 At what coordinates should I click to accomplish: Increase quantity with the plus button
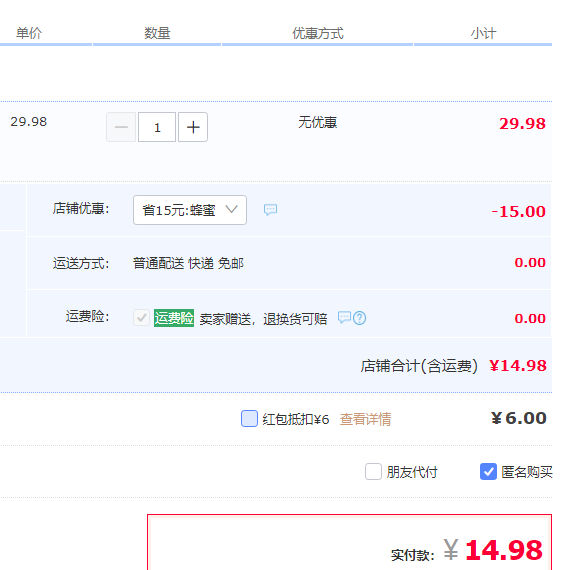193,127
